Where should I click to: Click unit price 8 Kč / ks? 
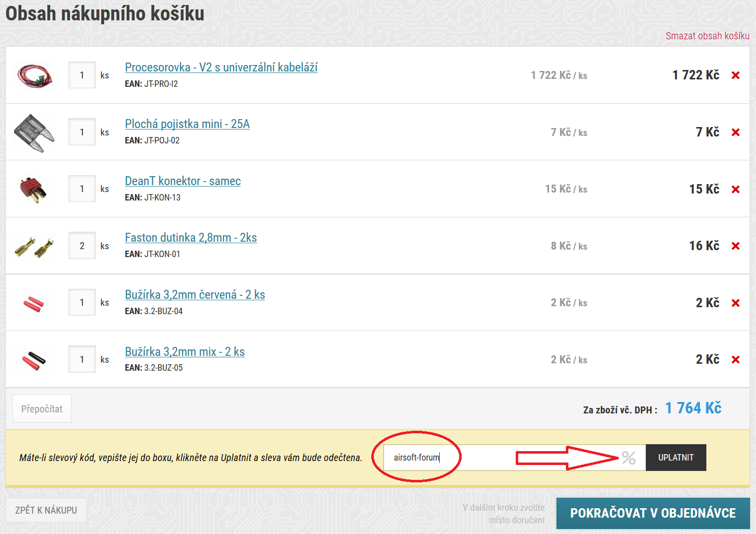click(569, 246)
